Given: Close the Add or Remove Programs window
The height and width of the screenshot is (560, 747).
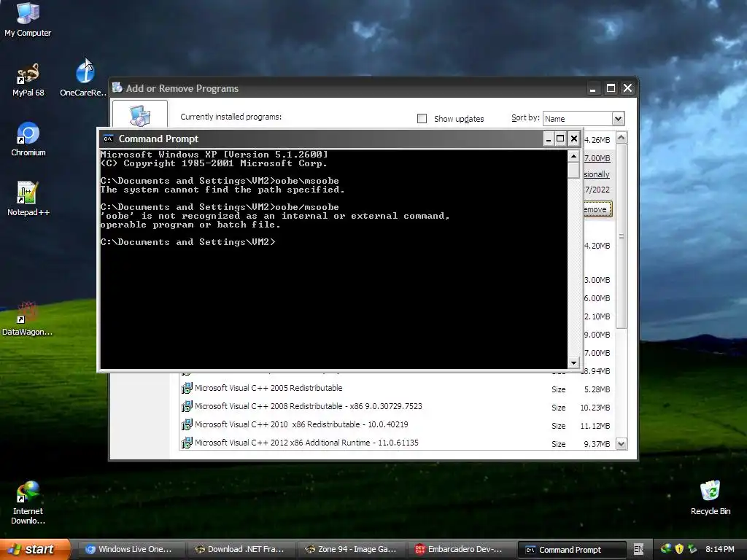Looking at the screenshot, I should tap(628, 88).
